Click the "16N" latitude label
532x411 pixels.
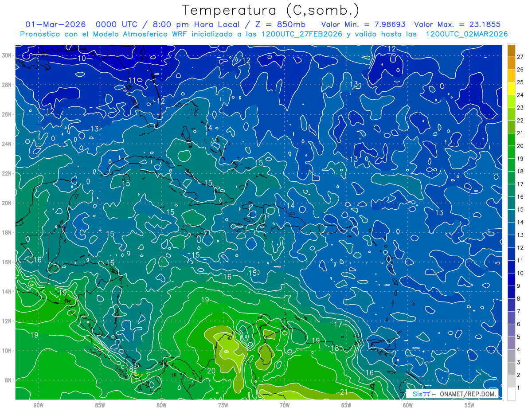pos(7,262)
